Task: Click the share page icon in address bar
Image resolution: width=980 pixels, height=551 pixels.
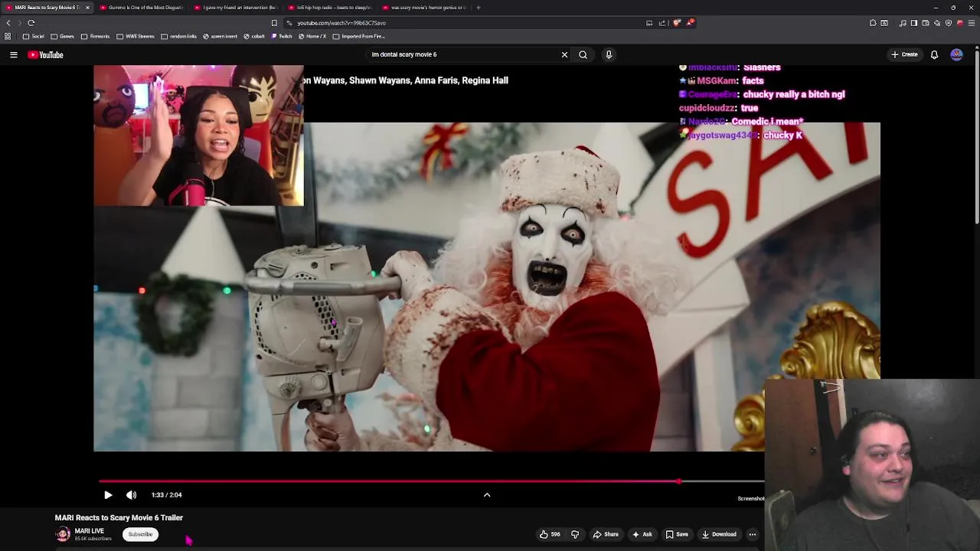Action: point(662,23)
